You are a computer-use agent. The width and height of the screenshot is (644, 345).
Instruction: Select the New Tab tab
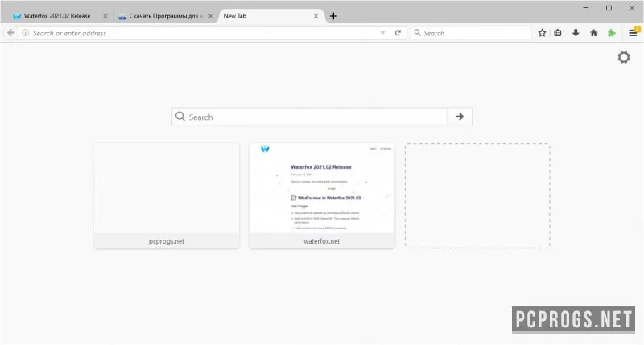271,16
